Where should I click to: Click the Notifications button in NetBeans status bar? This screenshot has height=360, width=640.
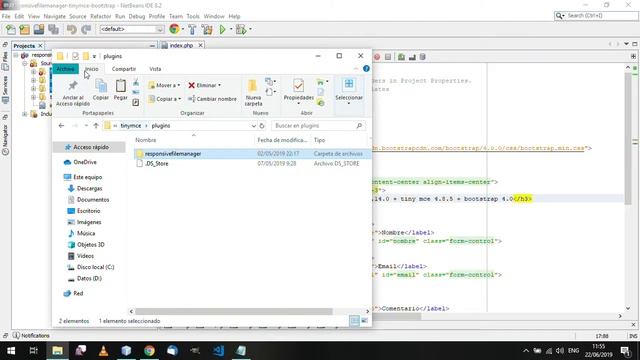[x=31, y=336]
